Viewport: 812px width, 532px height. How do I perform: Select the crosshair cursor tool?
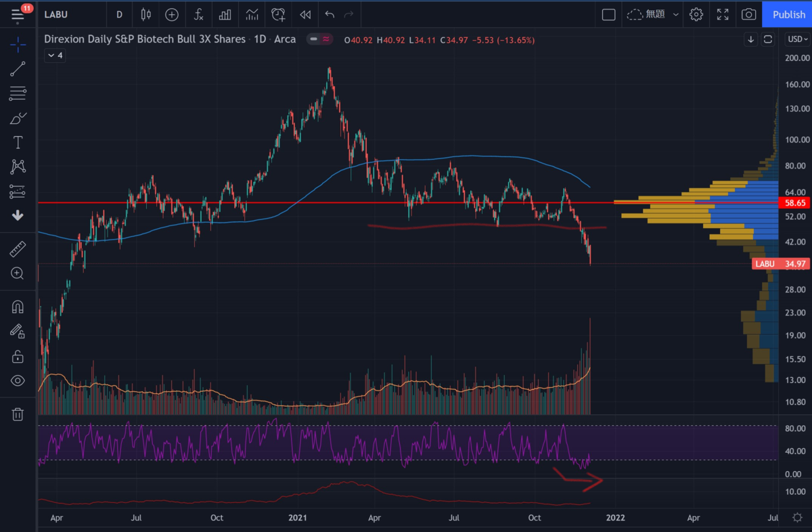coord(18,45)
